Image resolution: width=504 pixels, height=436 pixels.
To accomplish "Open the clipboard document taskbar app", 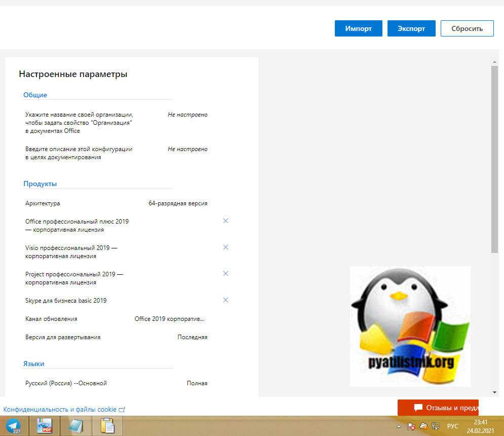I will [107, 426].
